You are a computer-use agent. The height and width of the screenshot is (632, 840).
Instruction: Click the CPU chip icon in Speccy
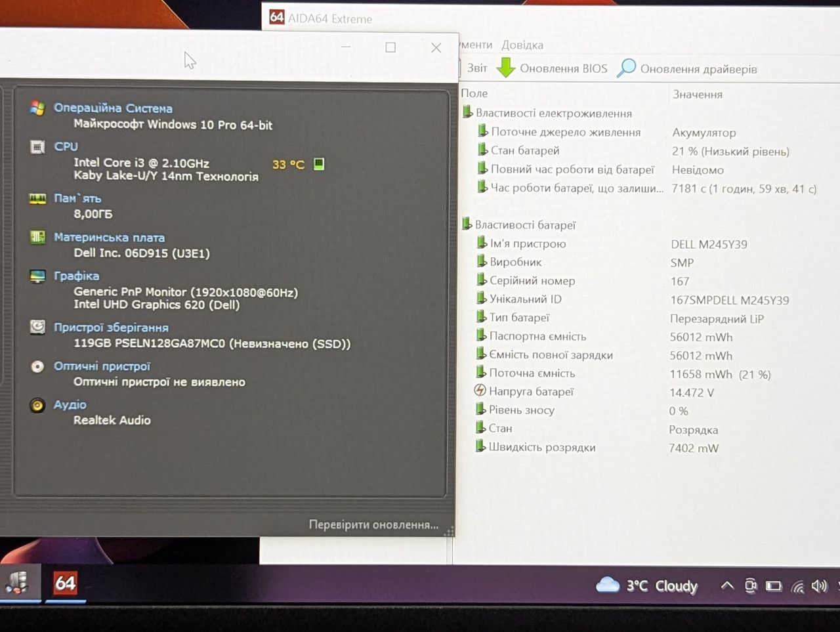click(38, 147)
